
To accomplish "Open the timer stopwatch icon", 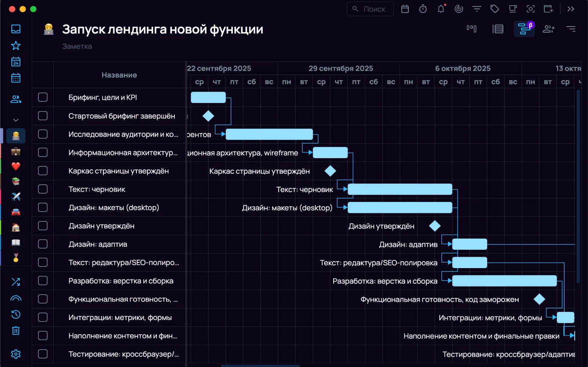I will (423, 9).
